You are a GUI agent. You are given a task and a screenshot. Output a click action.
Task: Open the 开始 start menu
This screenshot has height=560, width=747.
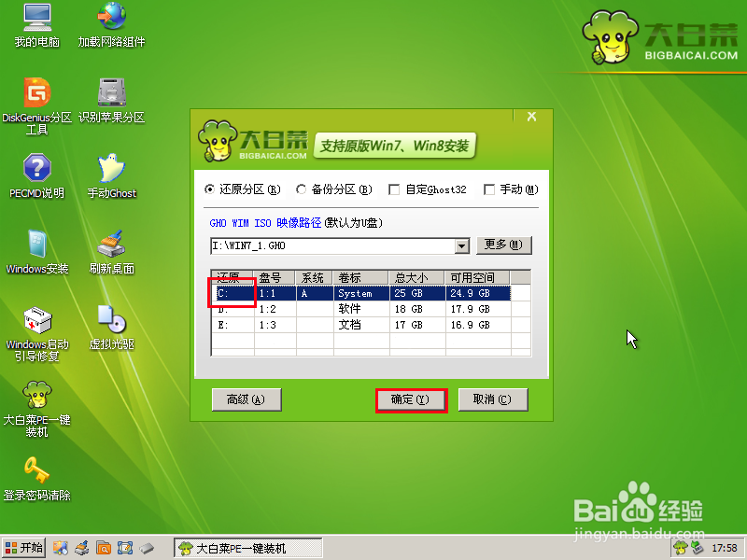tap(23, 548)
